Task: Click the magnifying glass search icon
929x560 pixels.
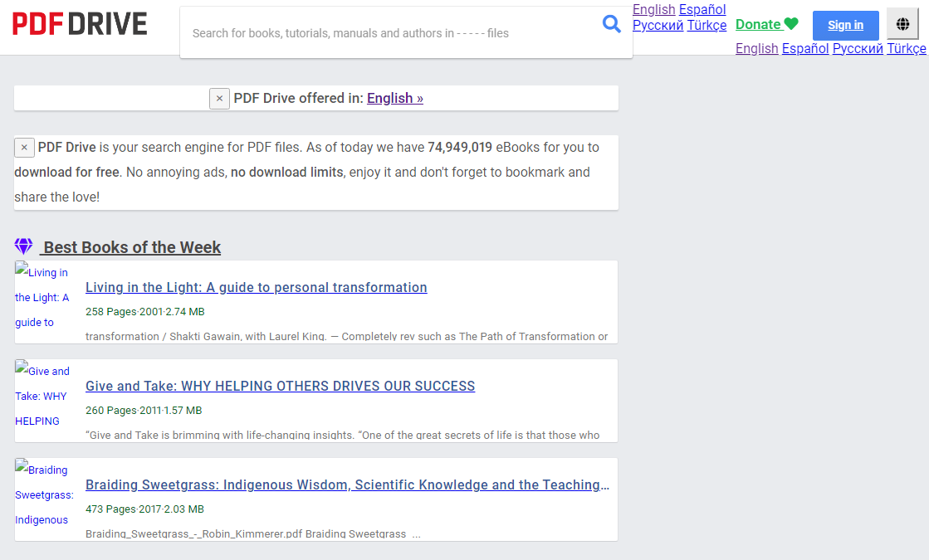Action: click(x=611, y=24)
